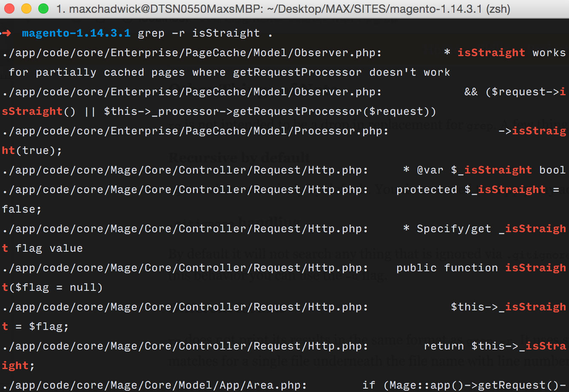
Task: Click the 't = $flag;' line
Action: tap(35, 327)
